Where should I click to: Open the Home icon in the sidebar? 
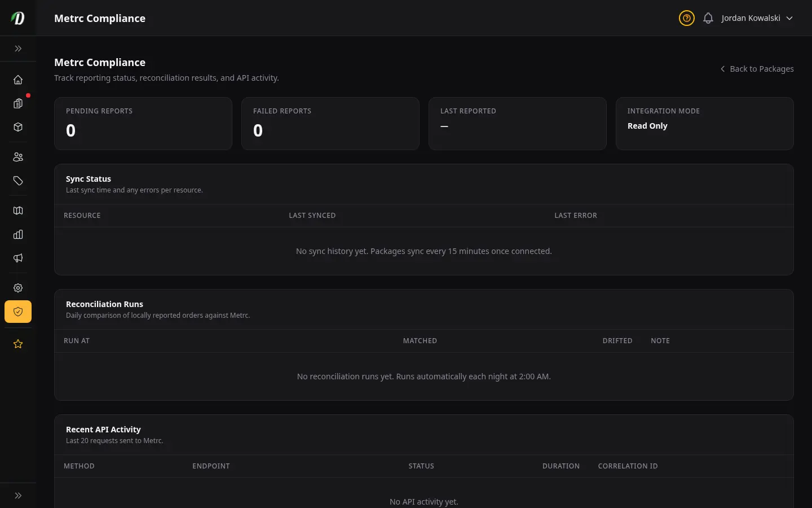18,80
